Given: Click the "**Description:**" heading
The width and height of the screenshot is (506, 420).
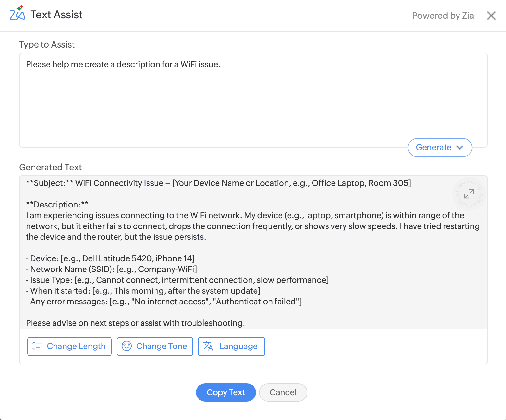Looking at the screenshot, I should pyautogui.click(x=57, y=205).
